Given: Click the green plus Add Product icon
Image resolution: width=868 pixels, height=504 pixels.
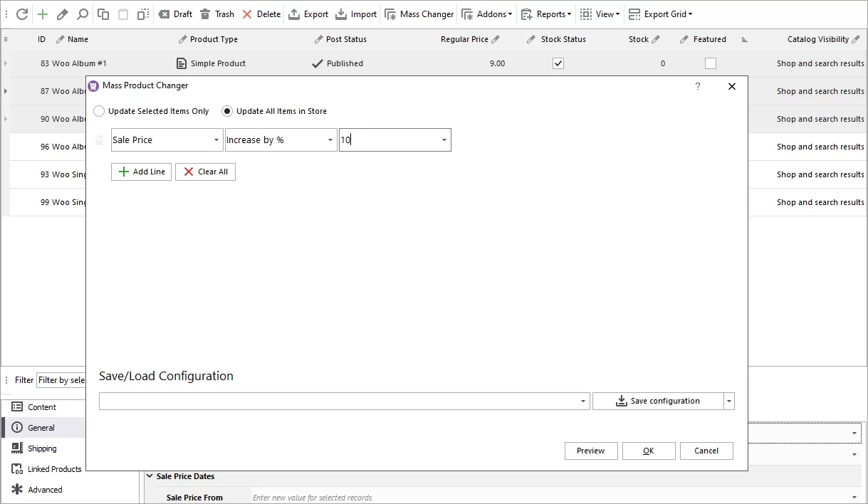Looking at the screenshot, I should tap(43, 14).
